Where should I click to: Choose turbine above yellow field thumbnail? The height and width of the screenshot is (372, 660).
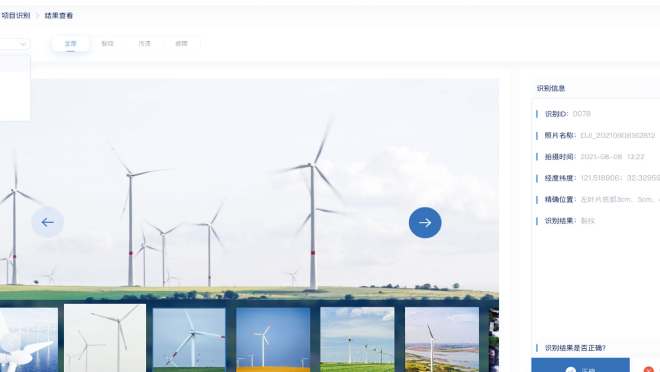pos(273,340)
